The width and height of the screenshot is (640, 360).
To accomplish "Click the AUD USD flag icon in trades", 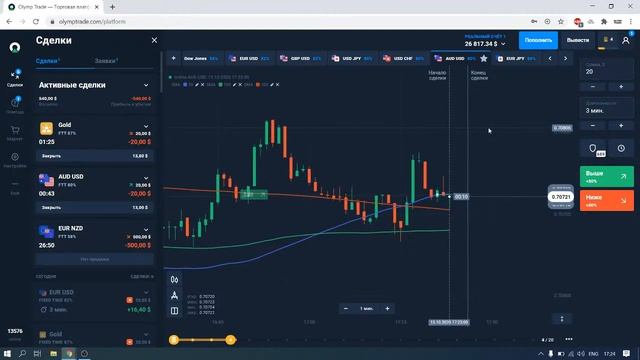I will (46, 180).
